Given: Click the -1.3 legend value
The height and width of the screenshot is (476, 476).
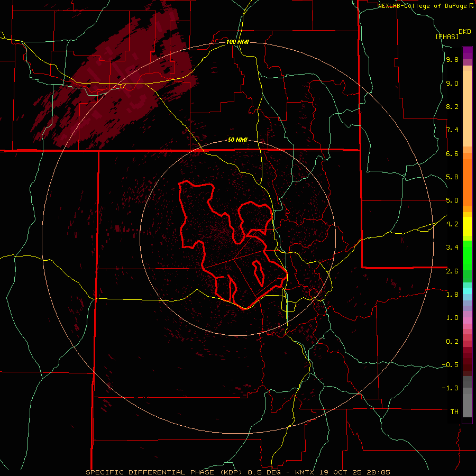Looking at the screenshot, I should pos(450,388).
